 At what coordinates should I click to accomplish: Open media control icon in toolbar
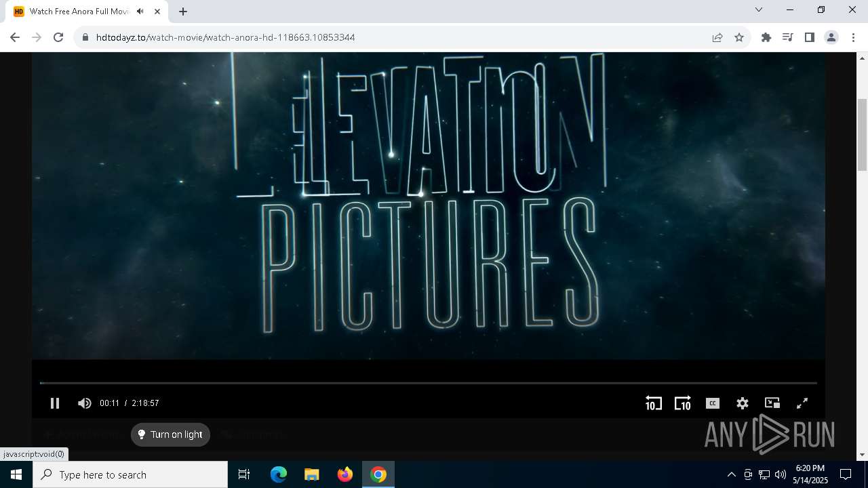(787, 37)
